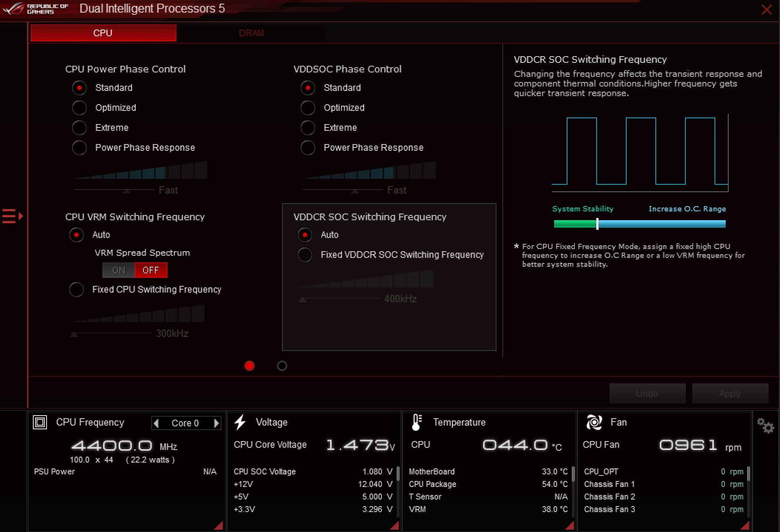Click CPU Power Phase Response slider handle
Screen dimensions: 780x532
(126, 191)
